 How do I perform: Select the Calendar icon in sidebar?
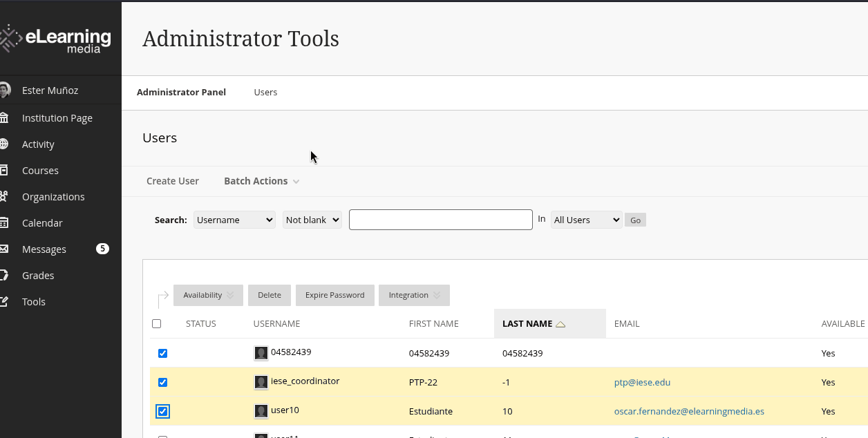point(4,223)
